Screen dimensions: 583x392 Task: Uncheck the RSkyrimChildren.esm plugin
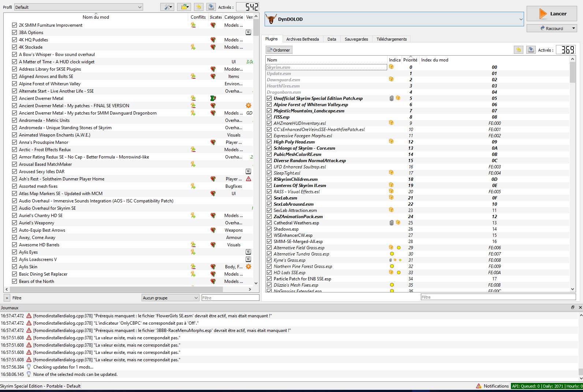tap(269, 179)
